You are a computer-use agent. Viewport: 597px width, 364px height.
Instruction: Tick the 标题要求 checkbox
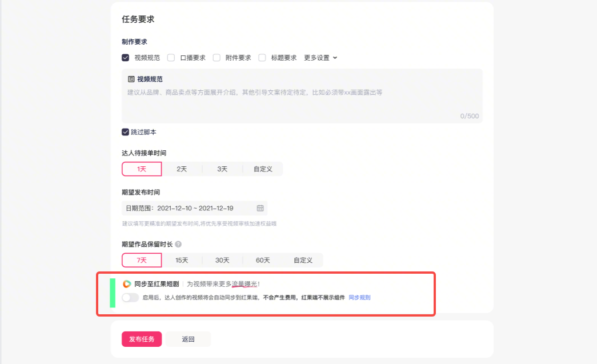coord(262,58)
